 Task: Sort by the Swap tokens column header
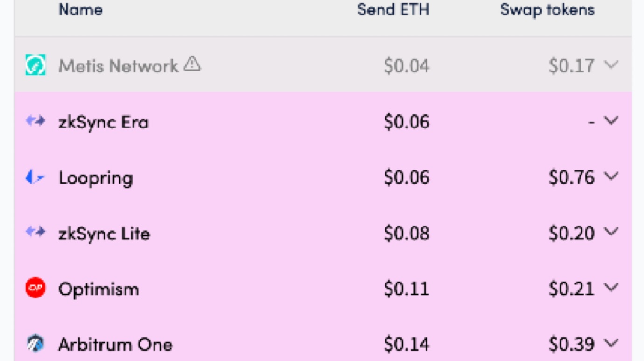point(547,10)
